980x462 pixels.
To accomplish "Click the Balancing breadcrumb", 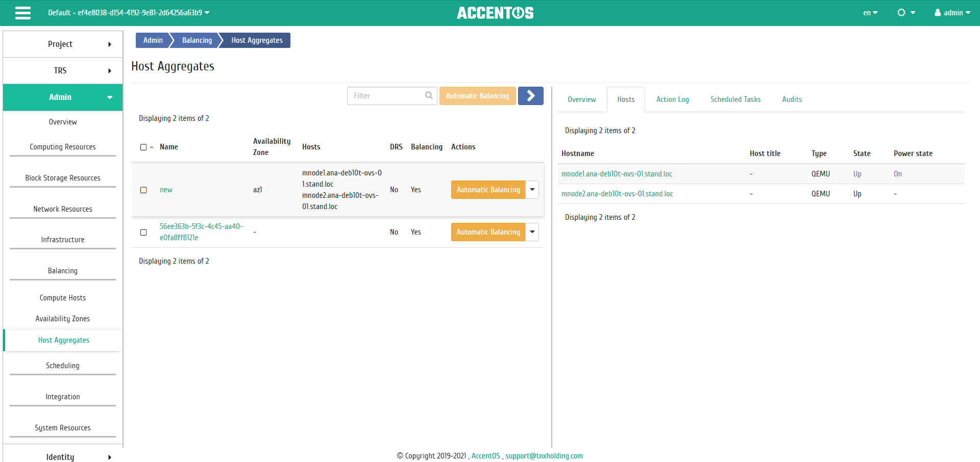I will pos(197,40).
